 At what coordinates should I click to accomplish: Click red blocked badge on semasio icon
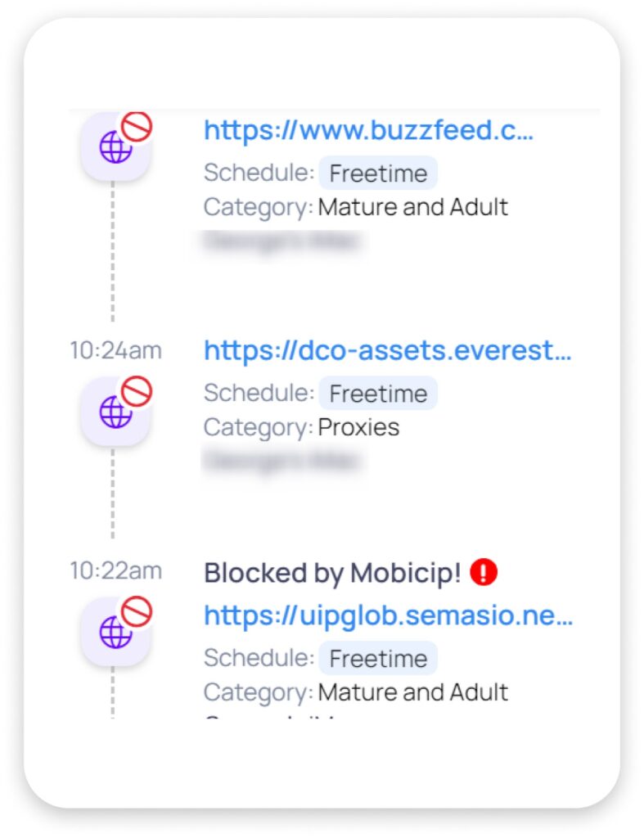point(137,610)
